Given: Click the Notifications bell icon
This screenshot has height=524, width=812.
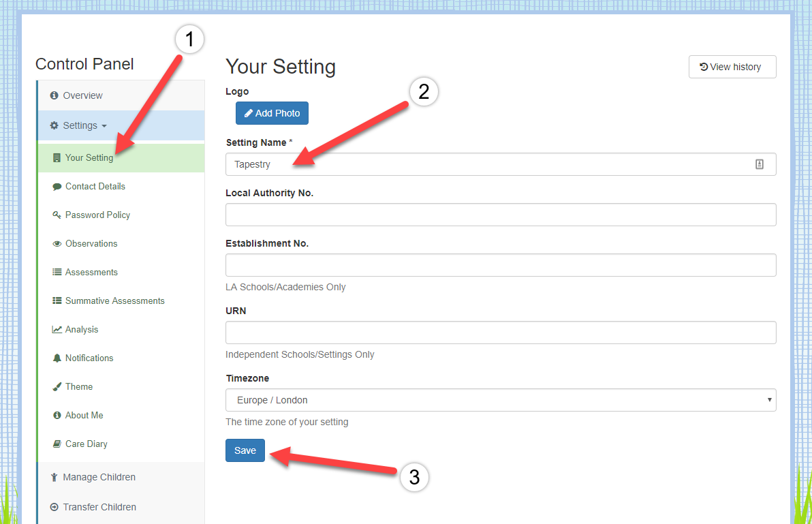Looking at the screenshot, I should pos(57,358).
